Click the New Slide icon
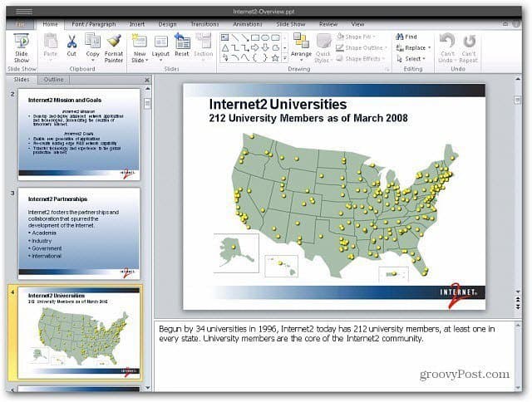This screenshot has height=402, width=532. (139, 41)
